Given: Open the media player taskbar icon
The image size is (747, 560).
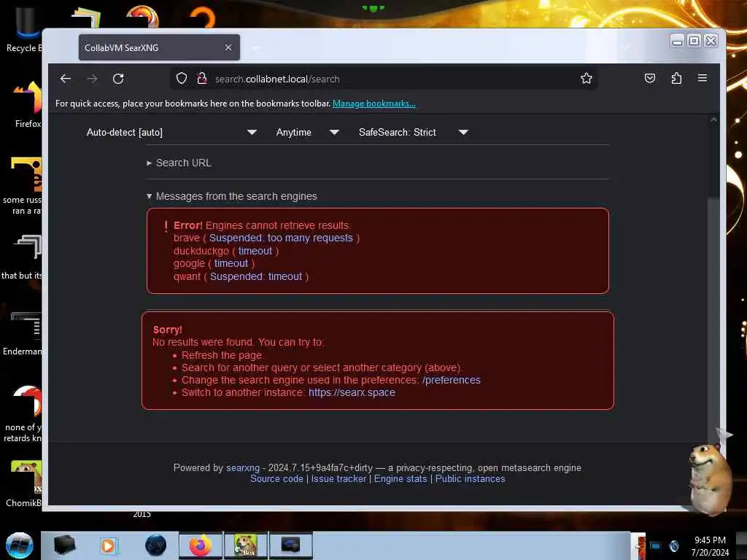Looking at the screenshot, I should pyautogui.click(x=108, y=545).
